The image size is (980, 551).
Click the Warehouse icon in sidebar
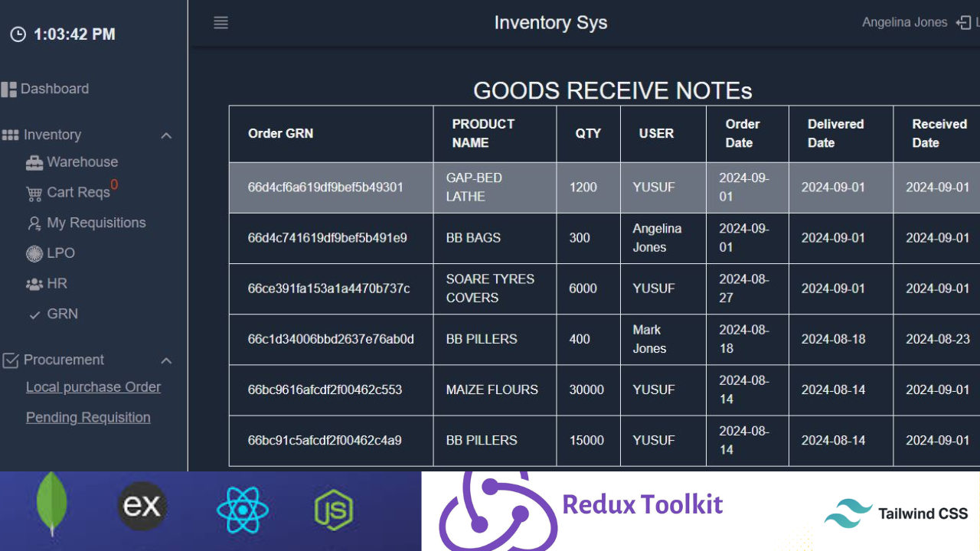(x=34, y=163)
